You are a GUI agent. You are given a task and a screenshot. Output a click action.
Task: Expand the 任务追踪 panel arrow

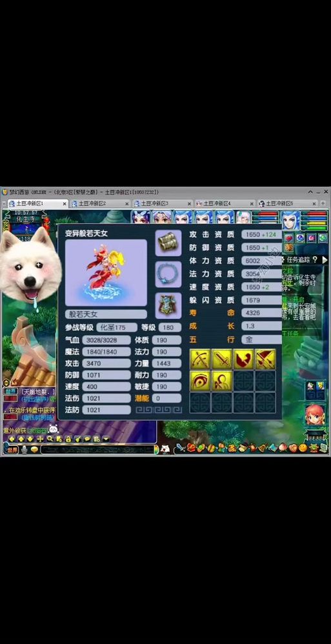(325, 259)
